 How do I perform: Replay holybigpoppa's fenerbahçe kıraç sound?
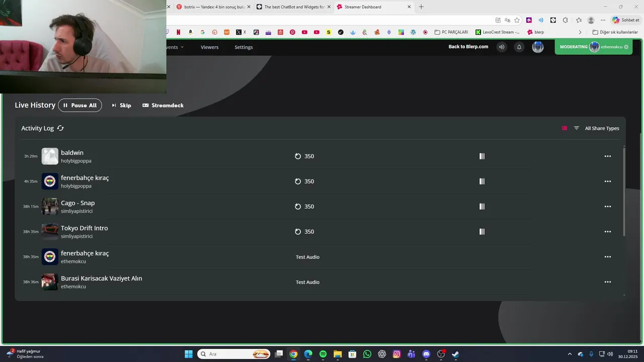298,182
